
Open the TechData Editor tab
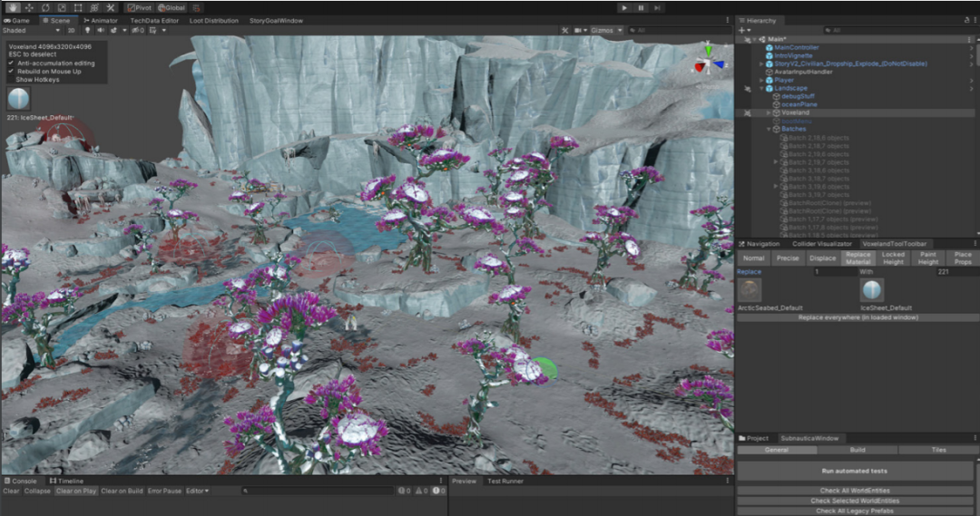tap(154, 20)
